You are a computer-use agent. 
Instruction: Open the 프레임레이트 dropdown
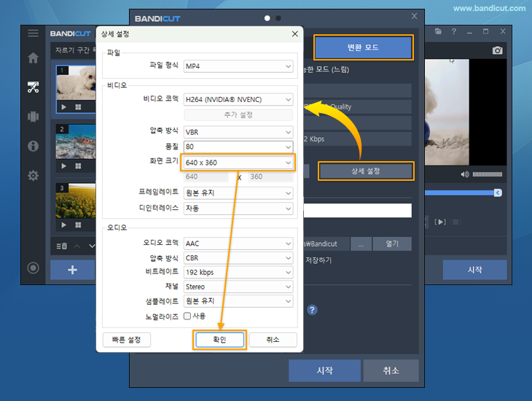click(x=238, y=193)
